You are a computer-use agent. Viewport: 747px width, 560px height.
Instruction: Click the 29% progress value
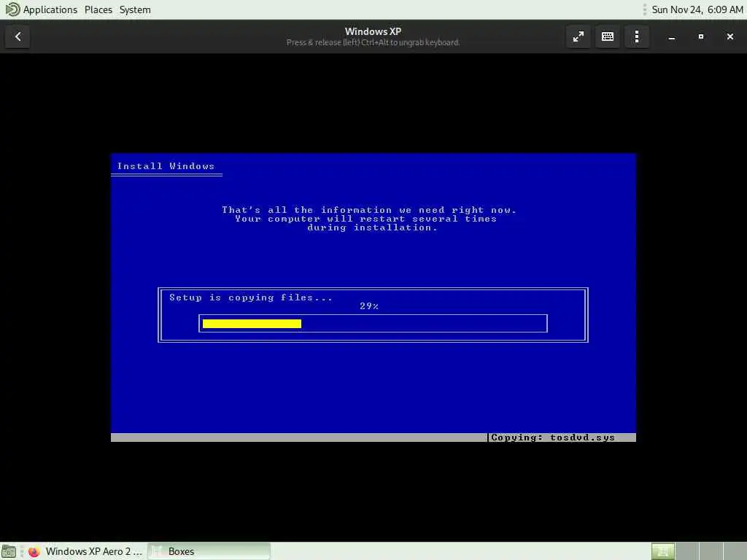pyautogui.click(x=369, y=306)
